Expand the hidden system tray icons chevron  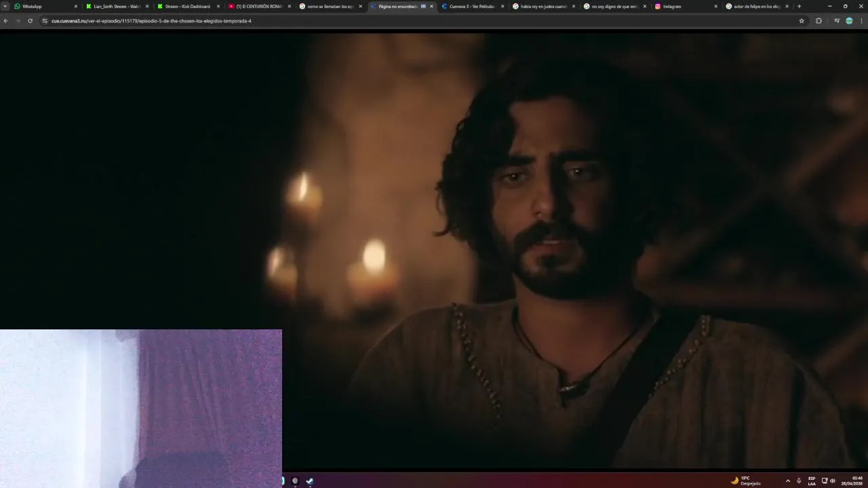point(788,481)
